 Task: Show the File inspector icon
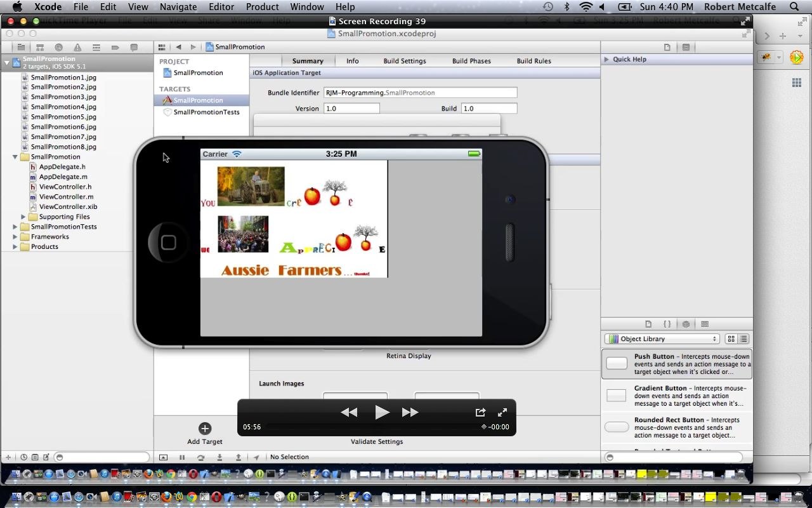(667, 47)
